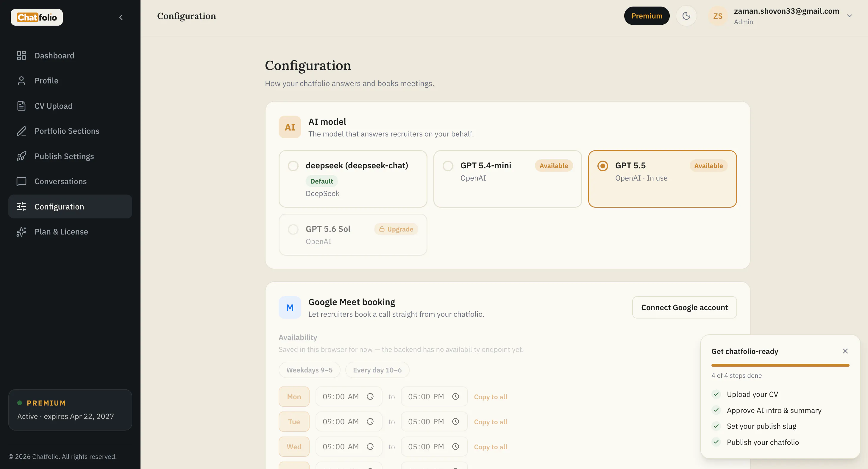
Task: Click the CV Upload document icon
Action: pyautogui.click(x=21, y=106)
